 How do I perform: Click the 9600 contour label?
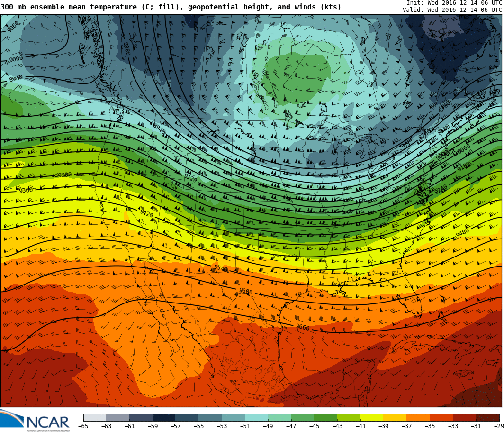[246, 291]
